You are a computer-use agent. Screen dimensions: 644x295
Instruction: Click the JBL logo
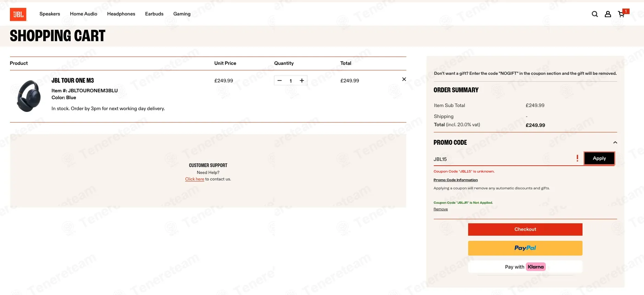coord(18,14)
